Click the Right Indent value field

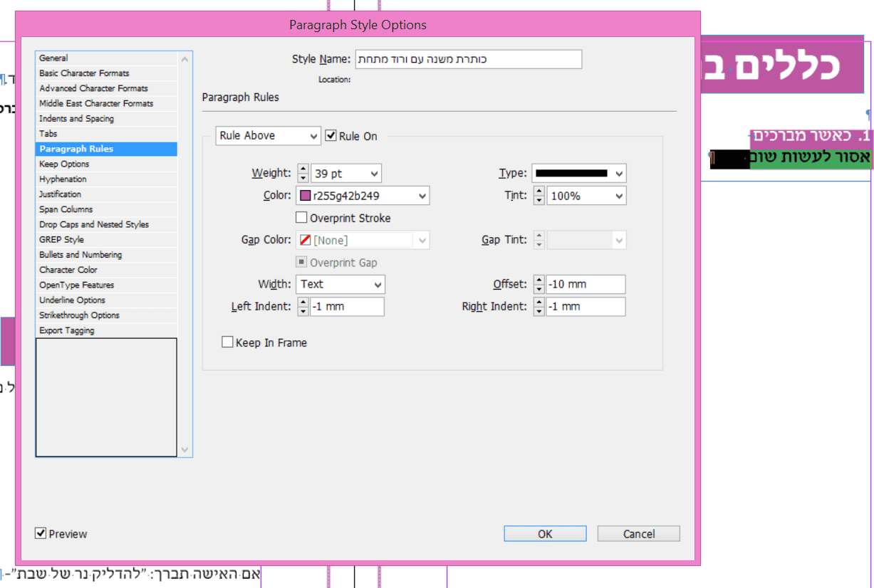point(586,307)
